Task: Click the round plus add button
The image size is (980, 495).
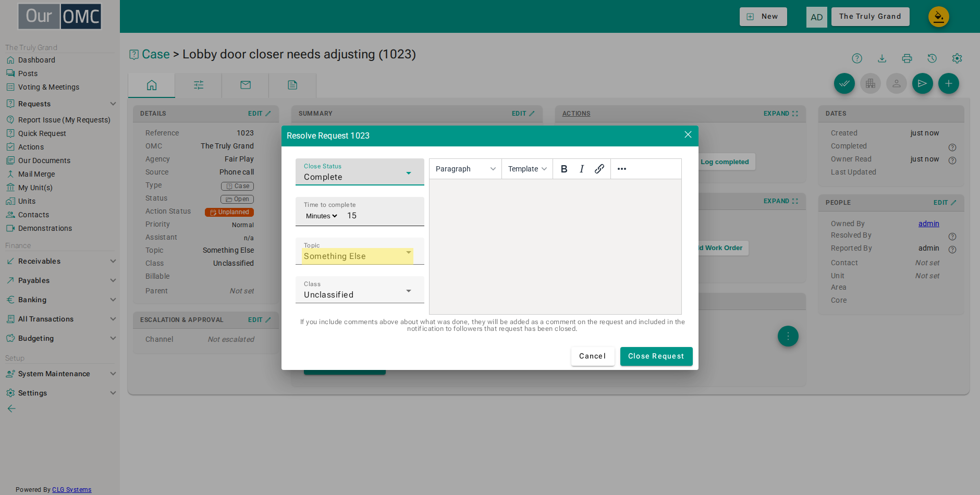Action: click(x=949, y=83)
